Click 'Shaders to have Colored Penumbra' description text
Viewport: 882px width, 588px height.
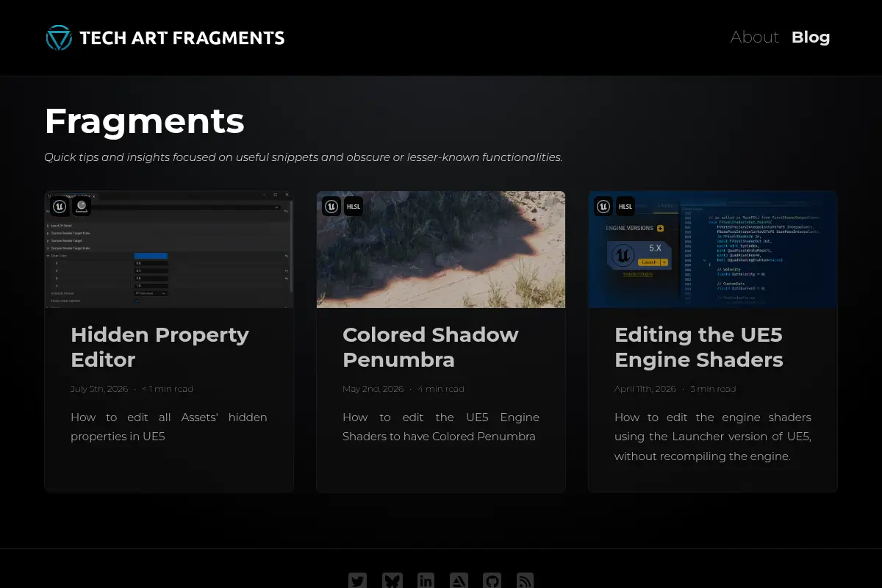[439, 437]
